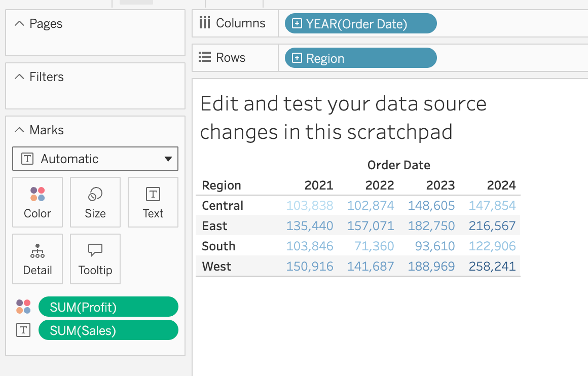Viewport: 588px width, 376px height.
Task: Select the West region's 2024 sales value
Action: coord(492,266)
